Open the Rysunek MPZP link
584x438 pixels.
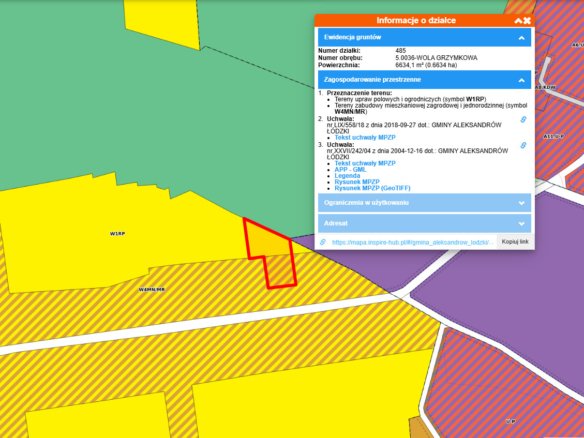357,182
